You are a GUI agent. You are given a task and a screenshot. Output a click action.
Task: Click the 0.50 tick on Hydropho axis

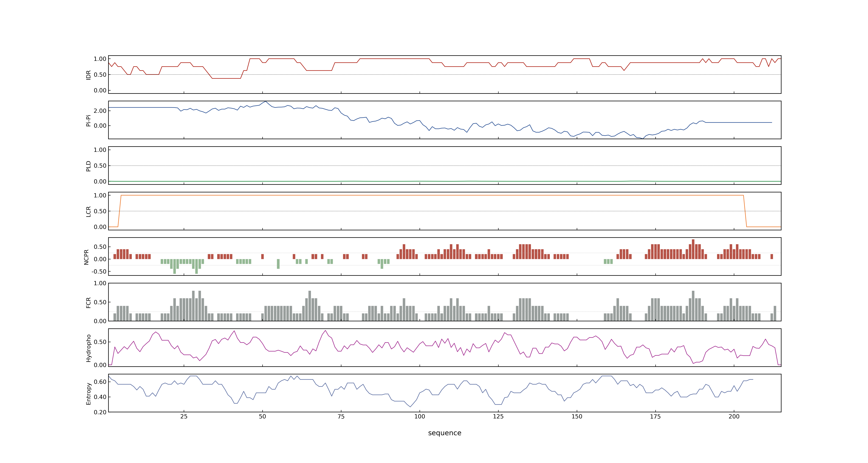pyautogui.click(x=100, y=342)
